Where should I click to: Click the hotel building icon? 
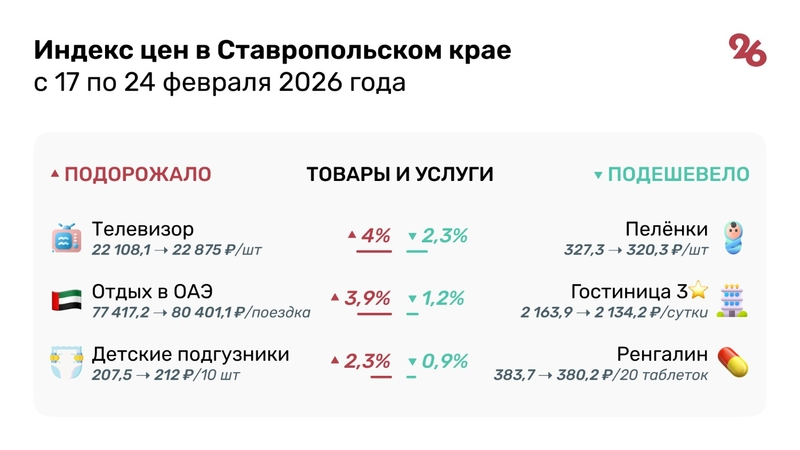[734, 300]
